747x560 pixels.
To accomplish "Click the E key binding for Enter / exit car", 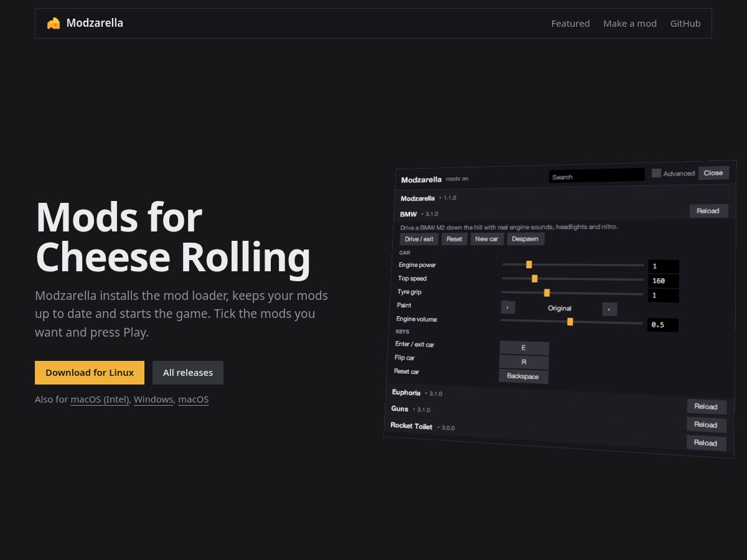I will coord(524,348).
